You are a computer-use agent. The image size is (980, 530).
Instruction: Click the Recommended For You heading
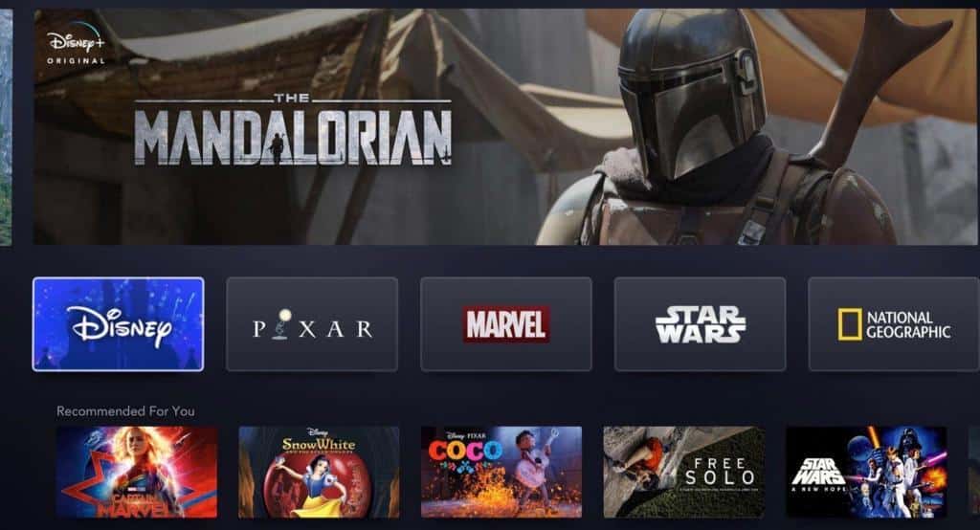point(125,411)
